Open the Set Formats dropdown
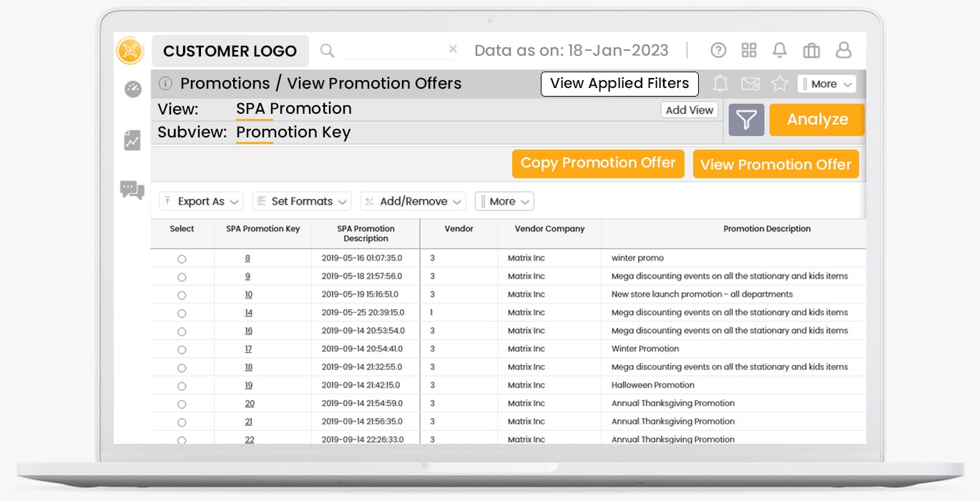Image resolution: width=980 pixels, height=501 pixels. click(x=302, y=201)
